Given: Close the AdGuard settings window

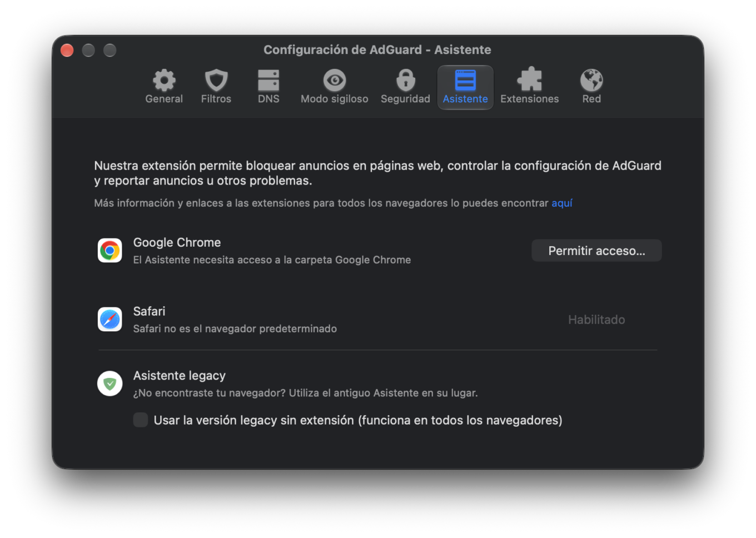Looking at the screenshot, I should click(67, 50).
